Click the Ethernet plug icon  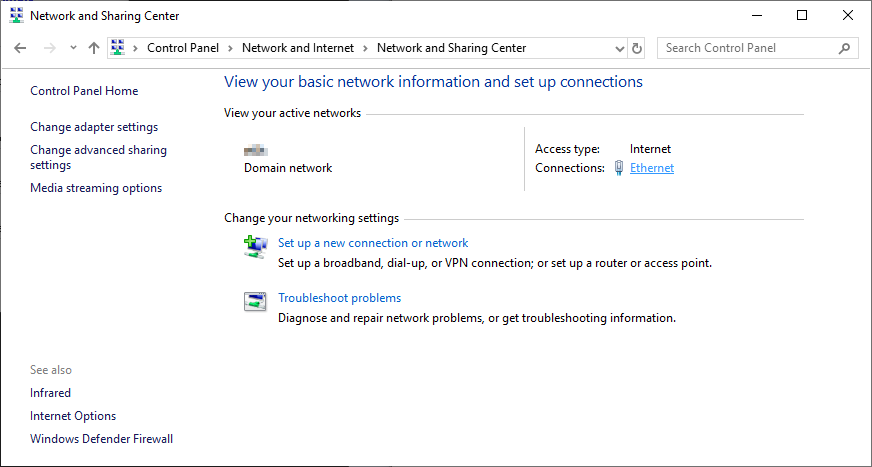[x=619, y=168]
